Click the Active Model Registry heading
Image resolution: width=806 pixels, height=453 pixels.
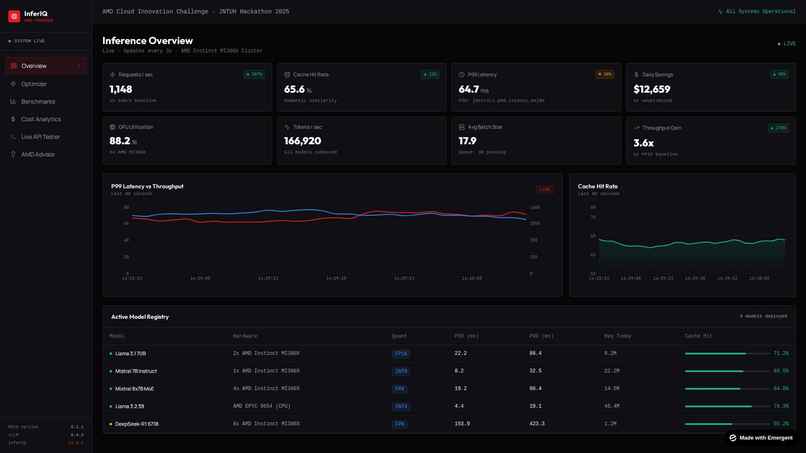coord(140,317)
